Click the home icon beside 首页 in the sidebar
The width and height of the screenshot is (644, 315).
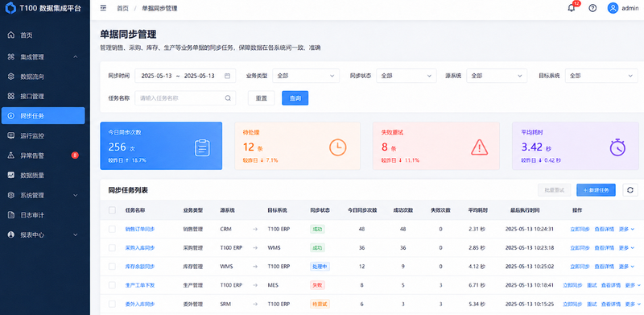(x=11, y=35)
